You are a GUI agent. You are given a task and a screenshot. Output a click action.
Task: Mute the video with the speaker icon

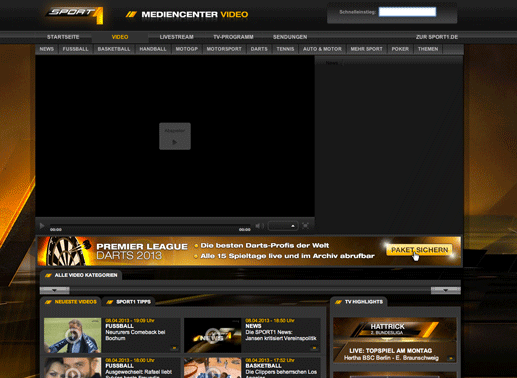259,226
